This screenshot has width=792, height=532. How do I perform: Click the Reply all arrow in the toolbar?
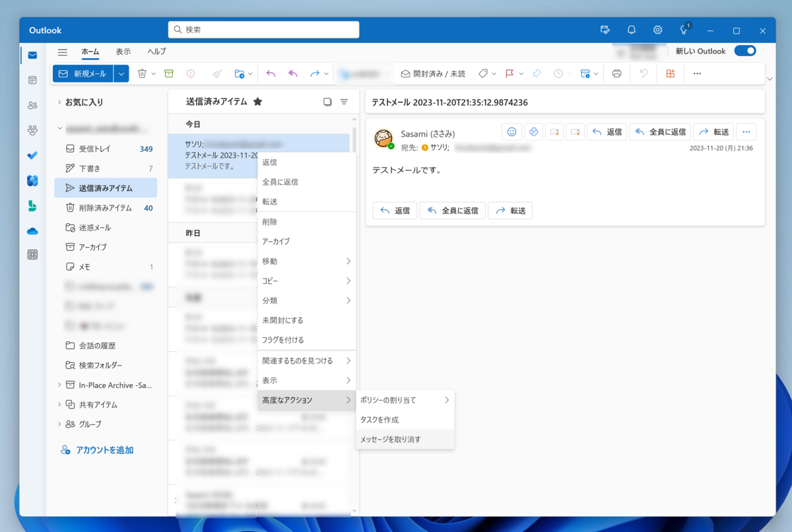(293, 74)
